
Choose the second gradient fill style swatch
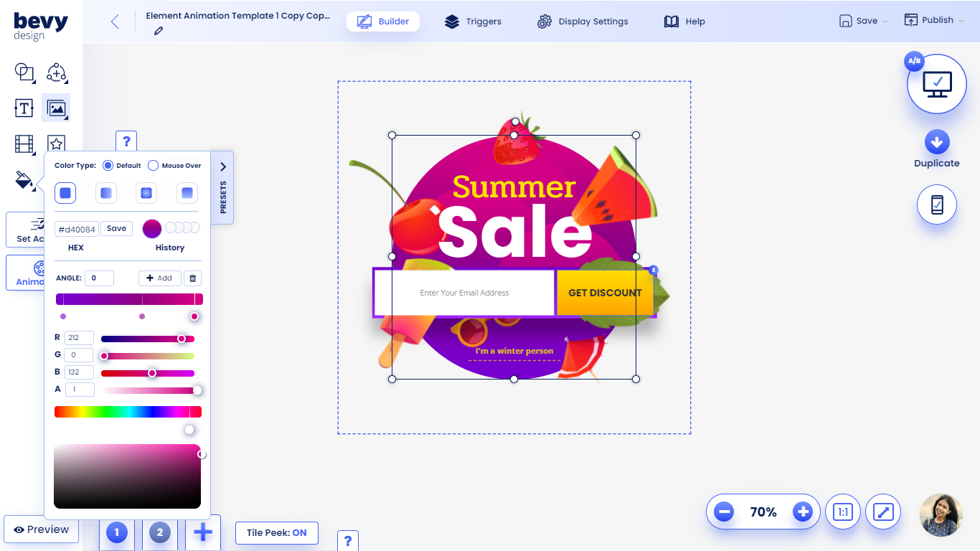point(105,192)
